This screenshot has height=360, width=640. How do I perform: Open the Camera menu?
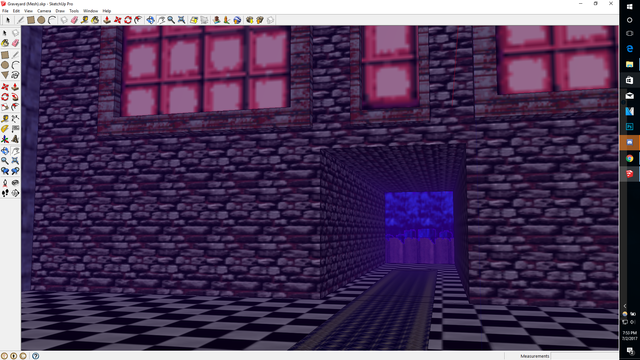[x=44, y=11]
